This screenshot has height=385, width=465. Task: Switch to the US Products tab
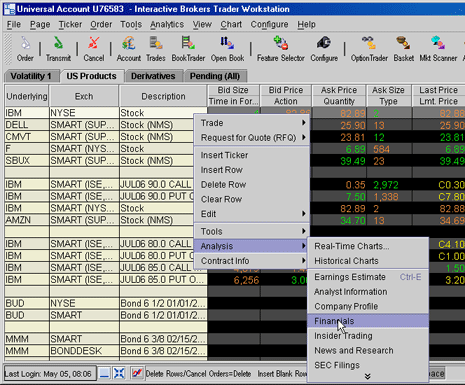91,76
